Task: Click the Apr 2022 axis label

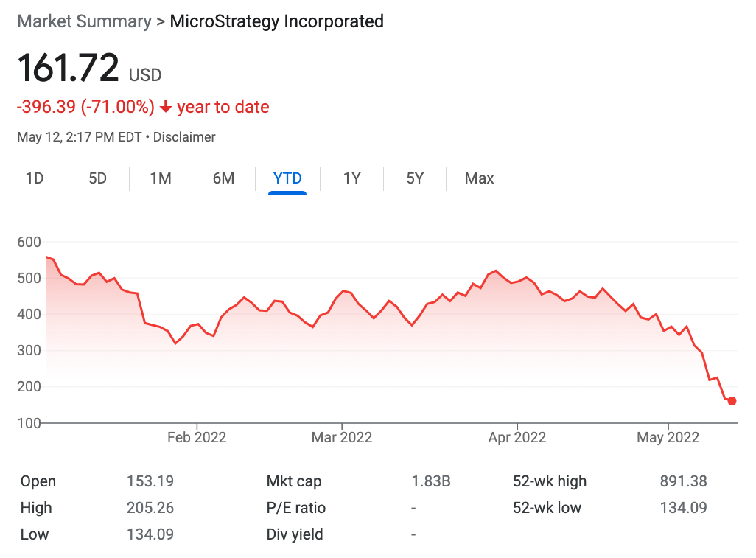Action: click(517, 437)
